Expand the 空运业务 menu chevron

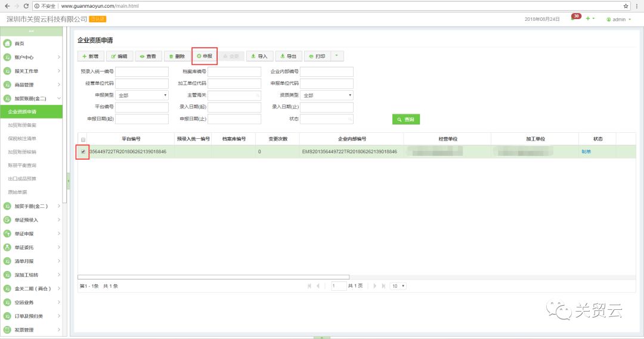point(58,302)
